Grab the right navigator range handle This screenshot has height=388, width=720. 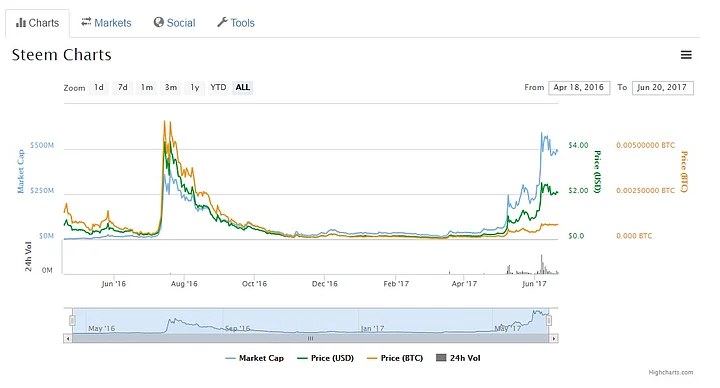click(549, 321)
